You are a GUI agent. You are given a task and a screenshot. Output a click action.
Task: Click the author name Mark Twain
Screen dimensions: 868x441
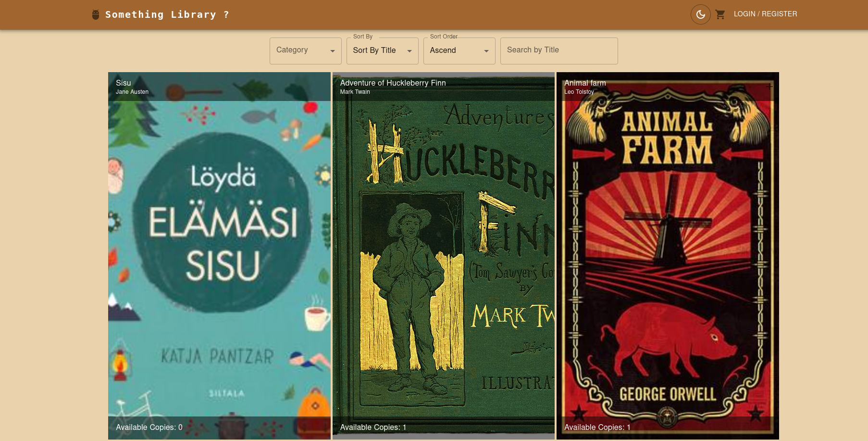pyautogui.click(x=355, y=92)
